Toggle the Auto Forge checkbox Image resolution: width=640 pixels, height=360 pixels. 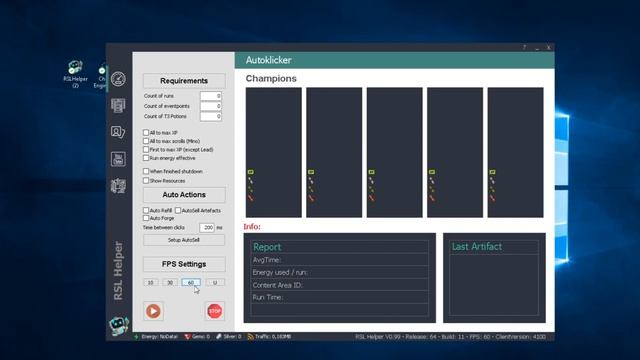tap(146, 218)
